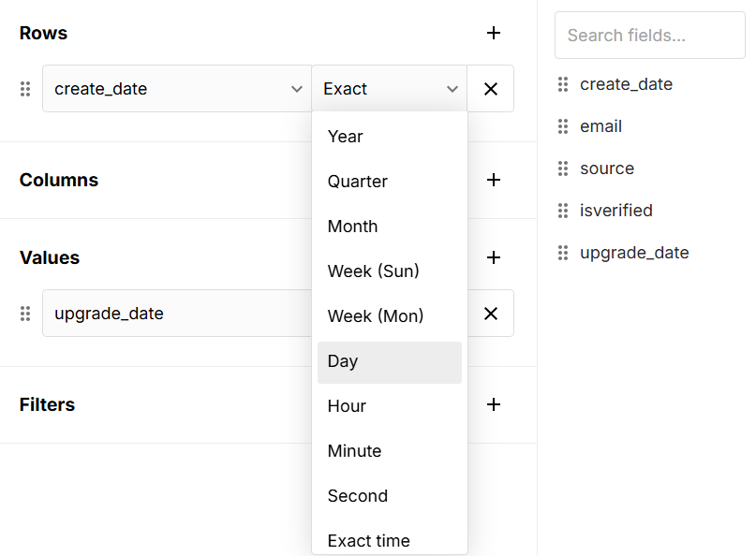Click the drag handle beside create_date in Rows

coord(25,89)
